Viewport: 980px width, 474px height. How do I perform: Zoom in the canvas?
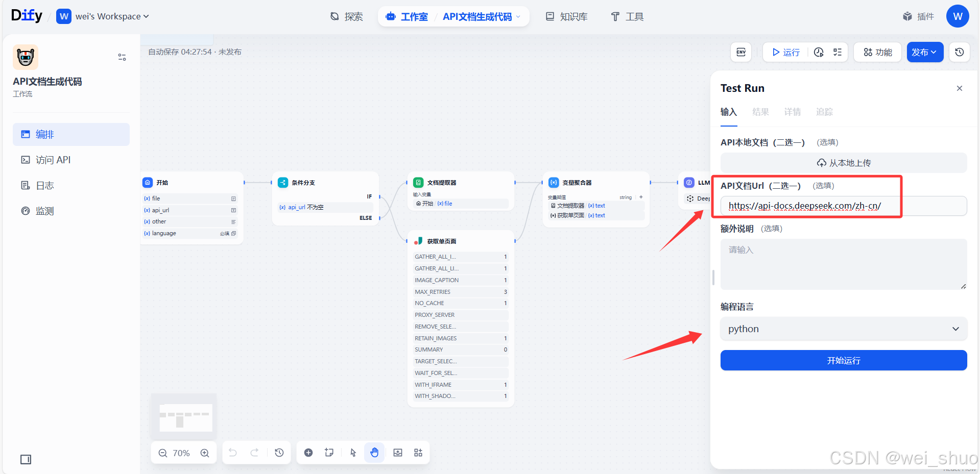tap(205, 453)
